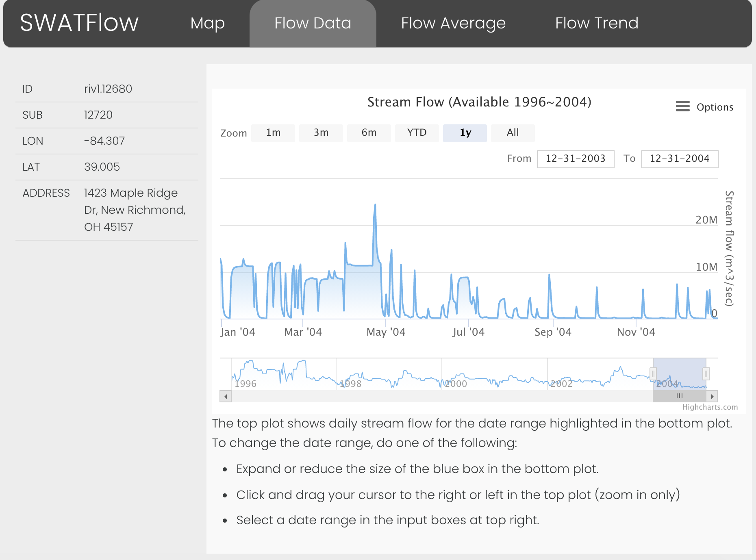The height and width of the screenshot is (560, 756).
Task: Open the Map tab
Action: (207, 23)
